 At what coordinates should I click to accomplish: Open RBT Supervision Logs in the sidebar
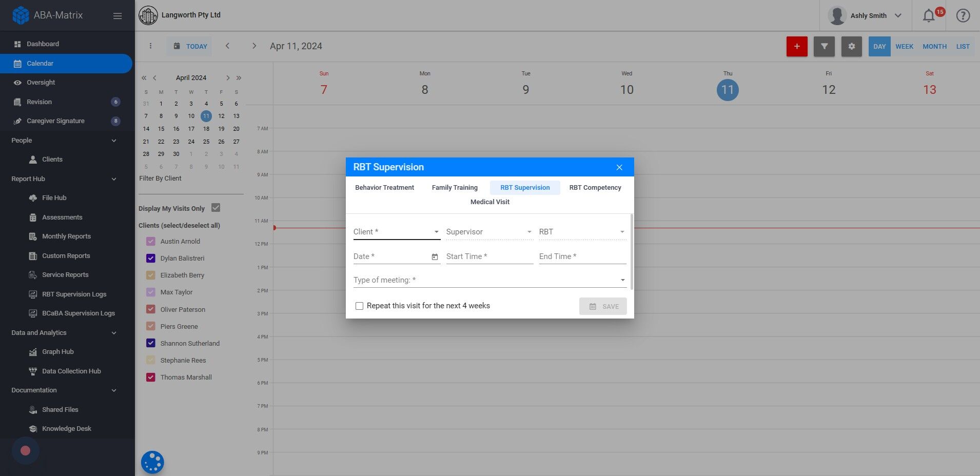[x=74, y=294]
